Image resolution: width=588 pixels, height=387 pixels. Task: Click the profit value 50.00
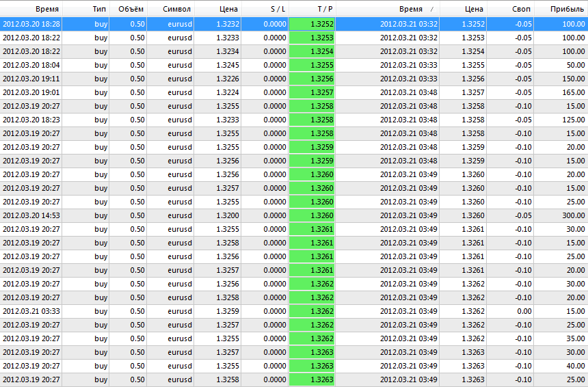coord(576,65)
